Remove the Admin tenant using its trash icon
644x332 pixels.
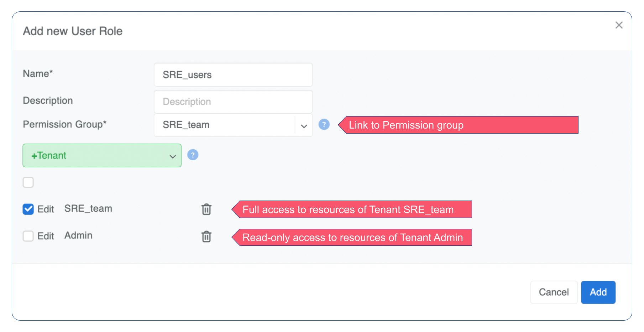[206, 237]
